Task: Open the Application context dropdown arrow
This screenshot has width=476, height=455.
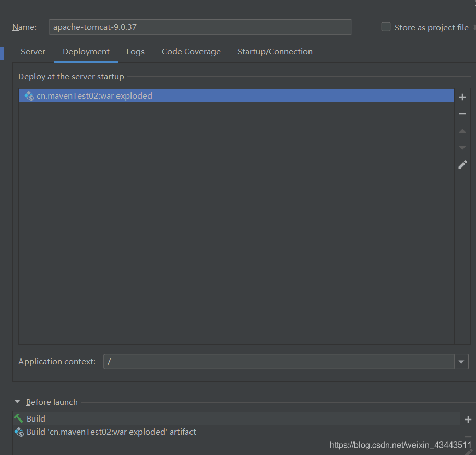Action: tap(461, 362)
